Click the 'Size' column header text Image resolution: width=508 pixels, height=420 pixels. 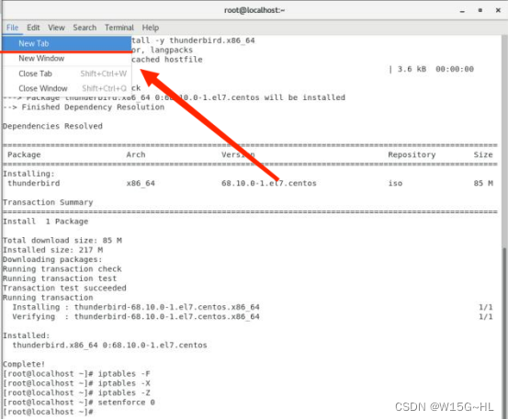coord(483,154)
